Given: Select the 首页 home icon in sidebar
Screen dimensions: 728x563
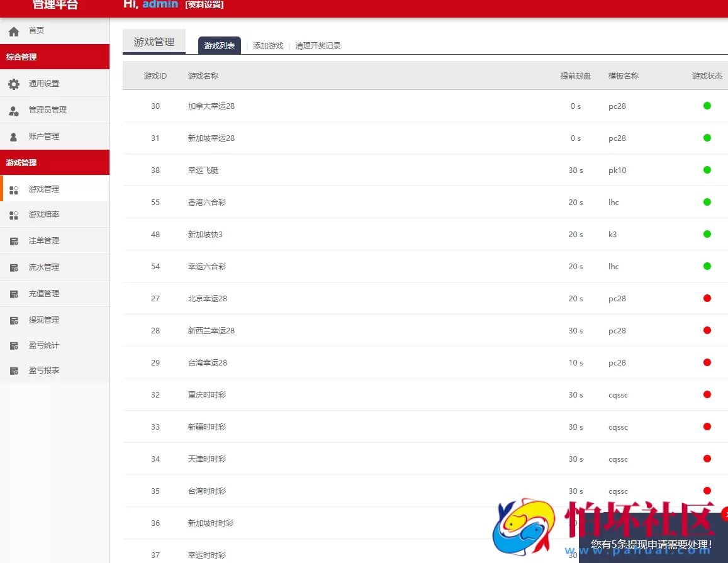Looking at the screenshot, I should click(x=13, y=30).
